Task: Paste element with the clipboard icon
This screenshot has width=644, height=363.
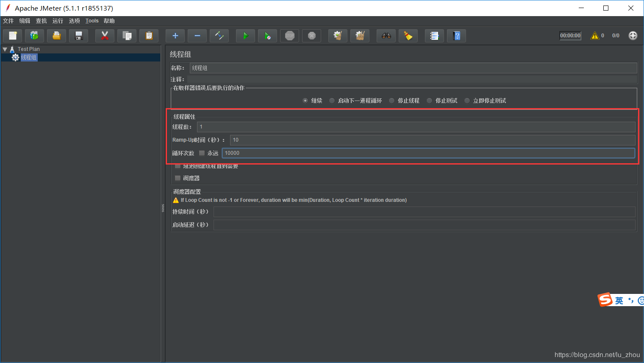Action: tap(149, 36)
